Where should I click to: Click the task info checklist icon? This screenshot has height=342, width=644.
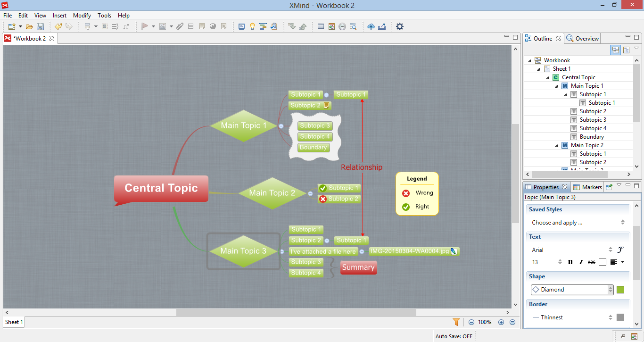(274, 27)
